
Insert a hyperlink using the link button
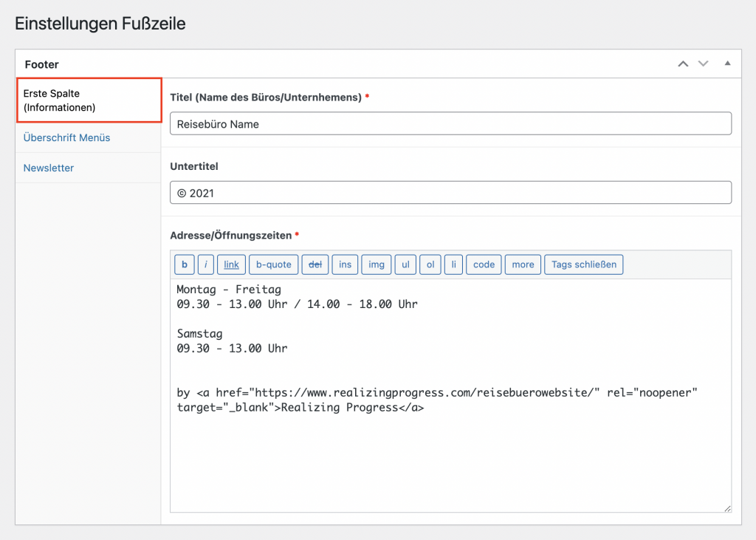tap(231, 264)
